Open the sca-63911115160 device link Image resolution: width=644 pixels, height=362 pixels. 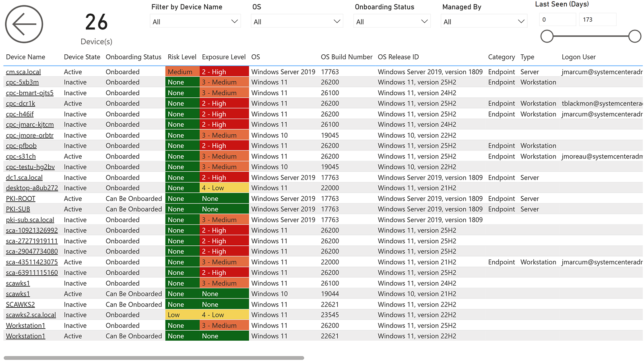[x=32, y=273]
